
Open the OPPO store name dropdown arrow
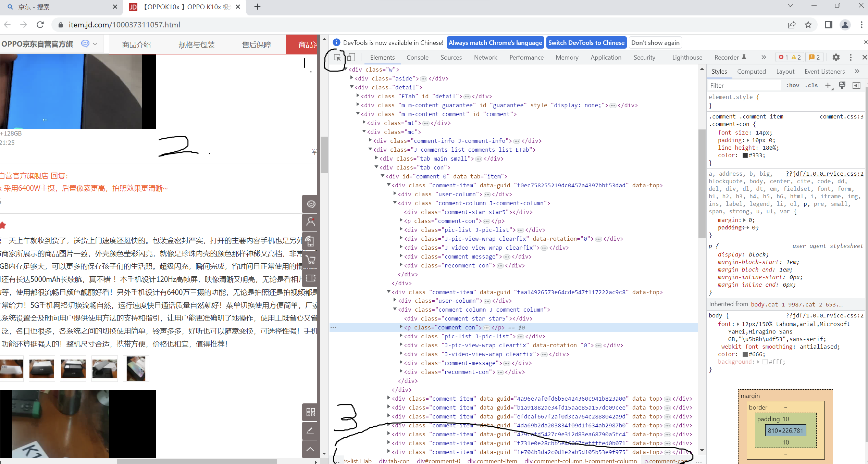95,44
